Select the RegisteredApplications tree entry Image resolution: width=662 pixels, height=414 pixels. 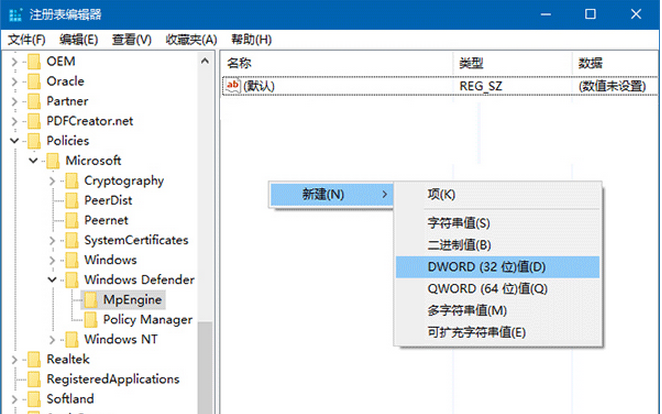113,379
